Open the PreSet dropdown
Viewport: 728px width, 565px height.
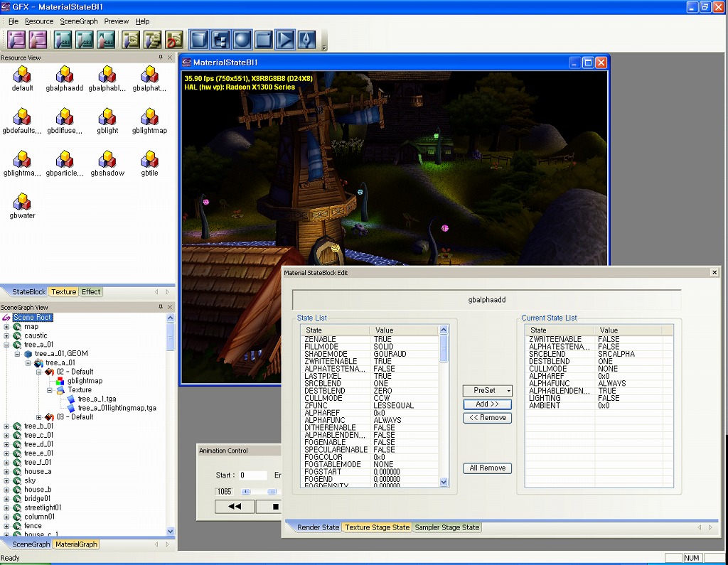pos(487,390)
